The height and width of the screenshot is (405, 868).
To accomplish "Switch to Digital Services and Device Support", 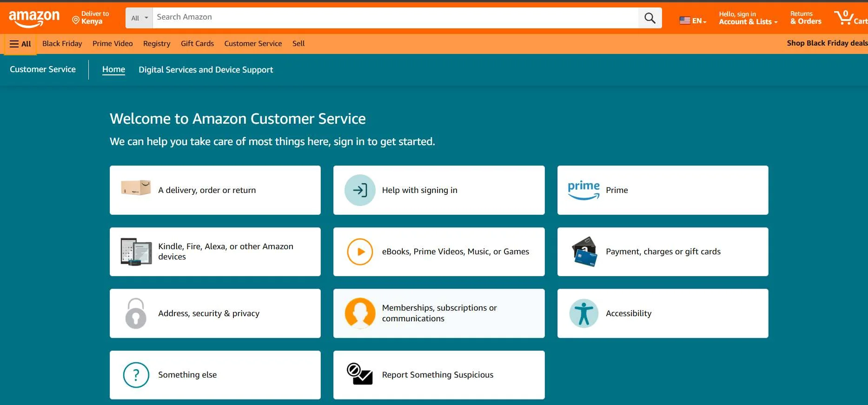I will 205,70.
